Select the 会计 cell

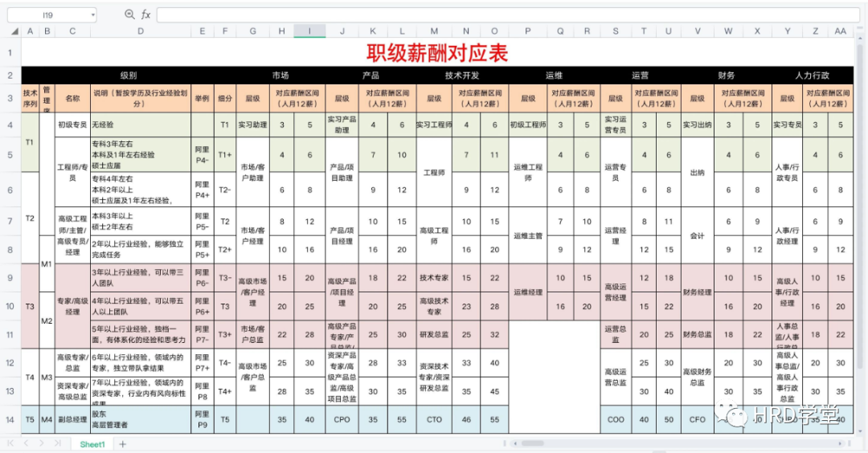point(698,235)
